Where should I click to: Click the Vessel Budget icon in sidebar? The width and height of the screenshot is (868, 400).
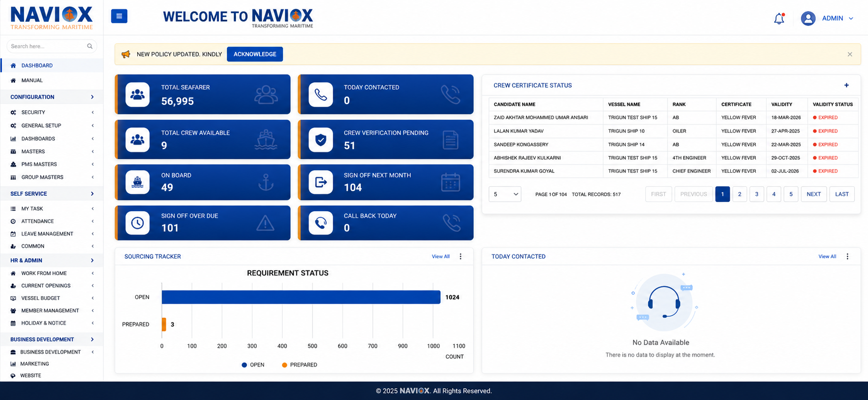13,298
